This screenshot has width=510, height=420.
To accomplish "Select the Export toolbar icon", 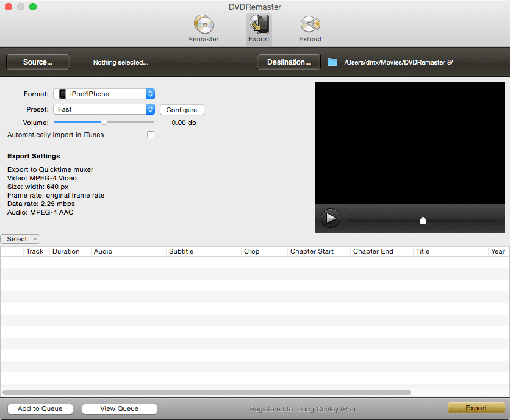I will [259, 29].
